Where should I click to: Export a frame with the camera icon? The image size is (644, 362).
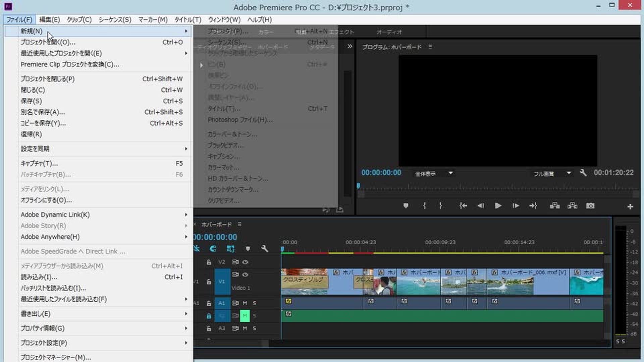point(590,205)
